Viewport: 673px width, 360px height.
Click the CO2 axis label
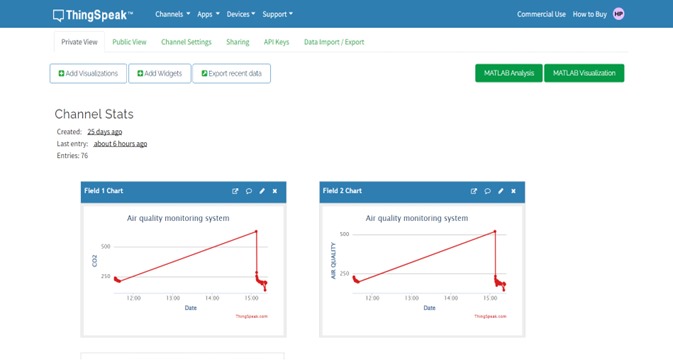coord(95,261)
